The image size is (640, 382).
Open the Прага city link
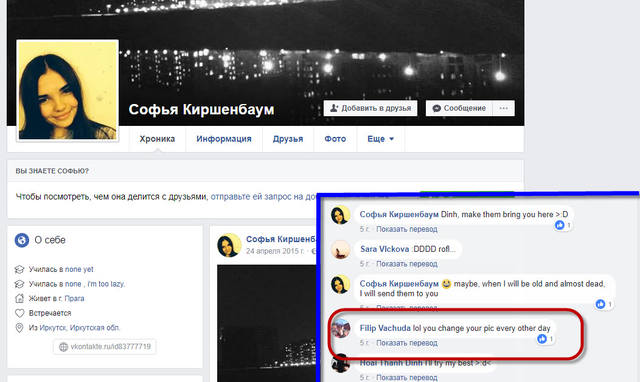click(74, 298)
